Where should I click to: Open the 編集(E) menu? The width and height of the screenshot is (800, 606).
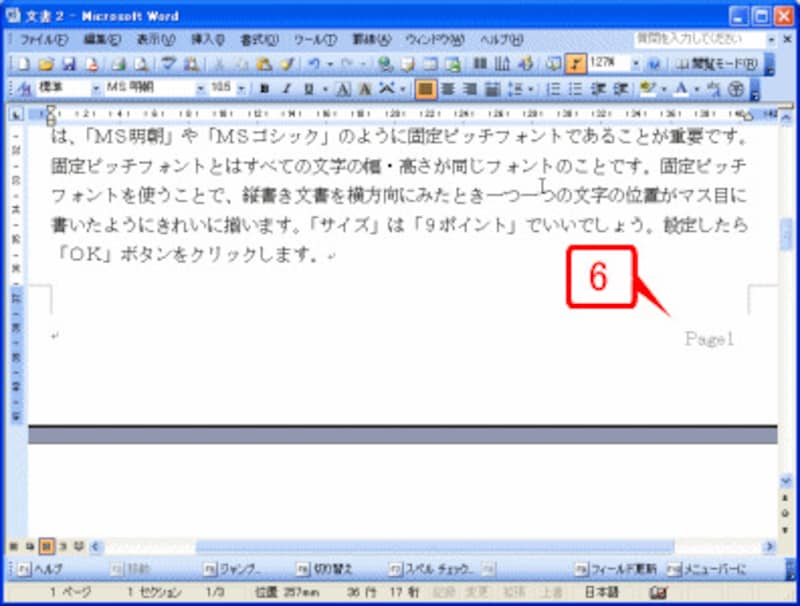[x=102, y=39]
